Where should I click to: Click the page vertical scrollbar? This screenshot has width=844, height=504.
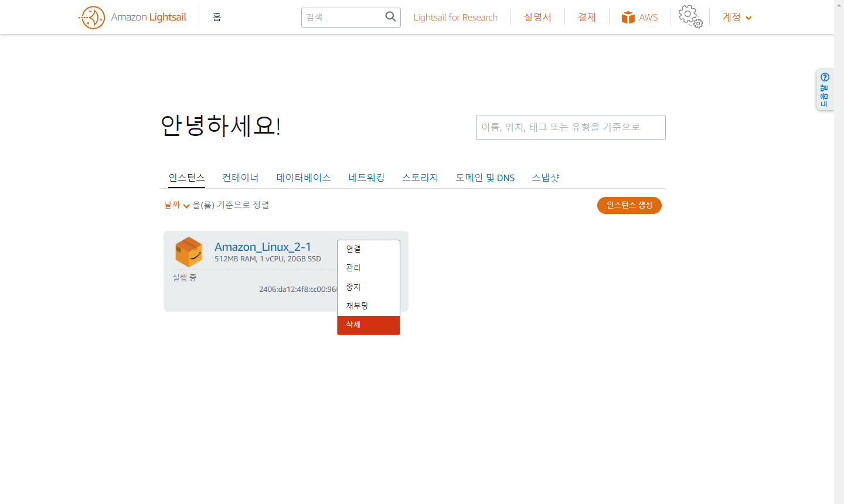click(839, 252)
